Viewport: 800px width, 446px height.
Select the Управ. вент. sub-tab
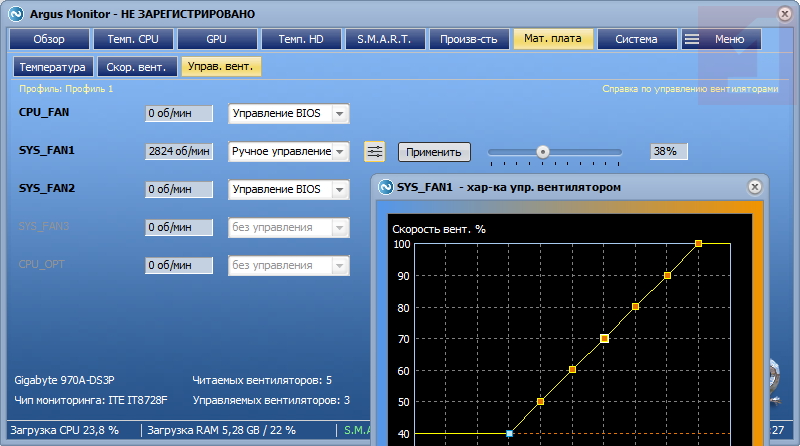(x=221, y=66)
